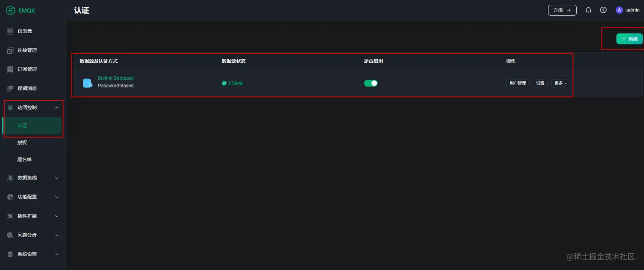Select the 认证 submenu item
Image resolution: width=644 pixels, height=270 pixels.
[32, 126]
